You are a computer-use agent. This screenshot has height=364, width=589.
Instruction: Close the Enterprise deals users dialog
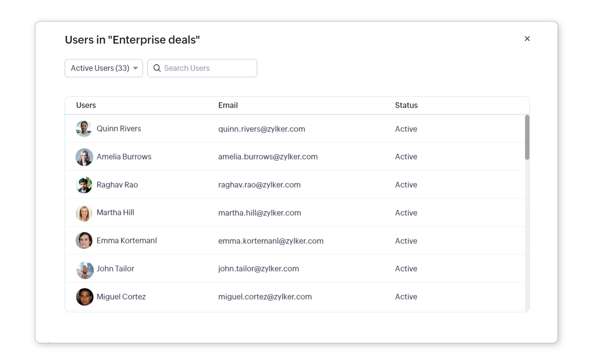[527, 39]
